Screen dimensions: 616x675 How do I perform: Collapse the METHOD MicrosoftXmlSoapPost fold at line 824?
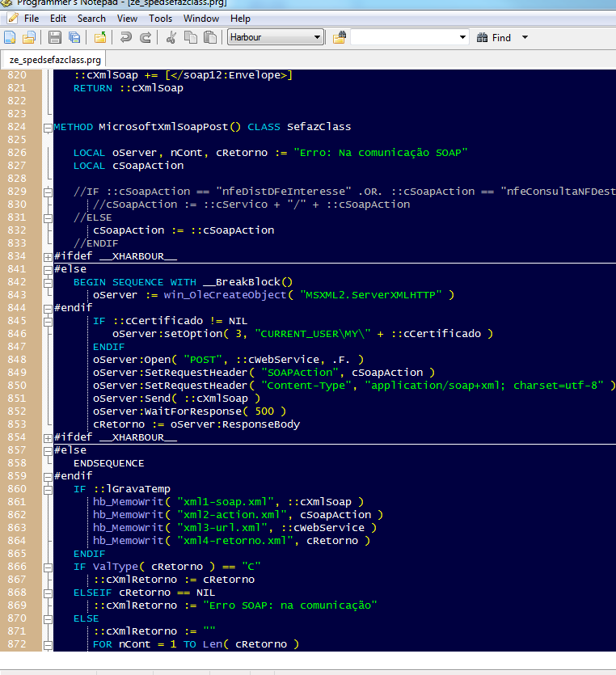(47, 127)
